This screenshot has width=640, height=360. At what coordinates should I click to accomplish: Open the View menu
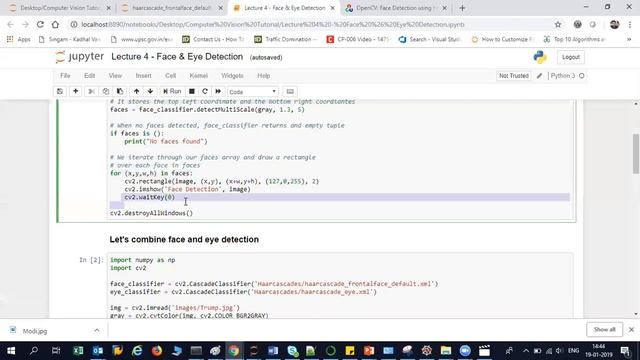[115, 76]
